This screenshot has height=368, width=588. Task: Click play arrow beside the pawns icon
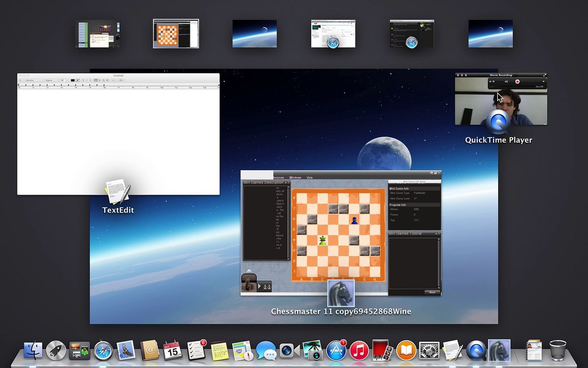(259, 287)
